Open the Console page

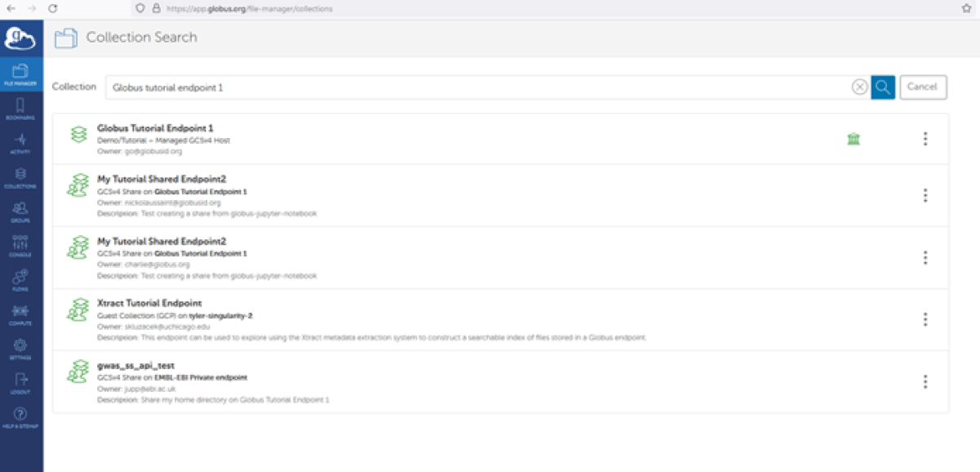pyautogui.click(x=20, y=247)
